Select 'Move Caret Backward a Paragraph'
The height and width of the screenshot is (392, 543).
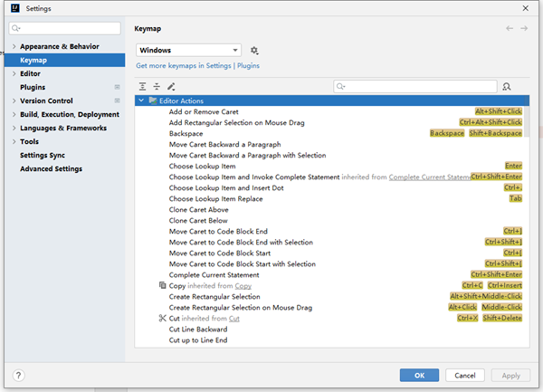point(224,145)
